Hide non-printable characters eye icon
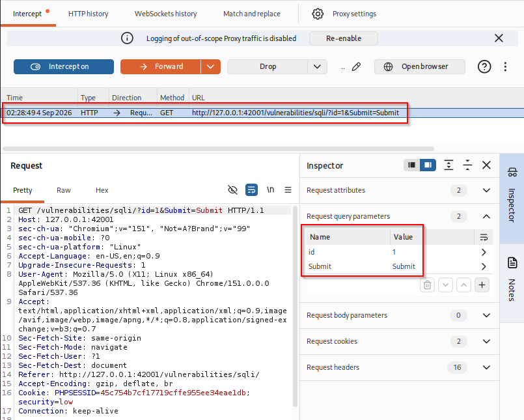 click(x=232, y=190)
